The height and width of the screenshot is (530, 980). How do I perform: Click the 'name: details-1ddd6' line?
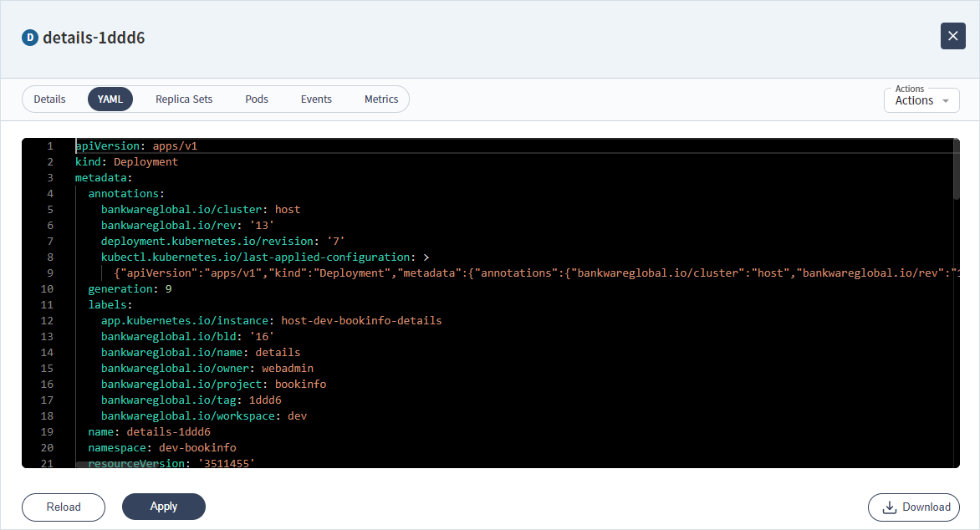tap(150, 432)
